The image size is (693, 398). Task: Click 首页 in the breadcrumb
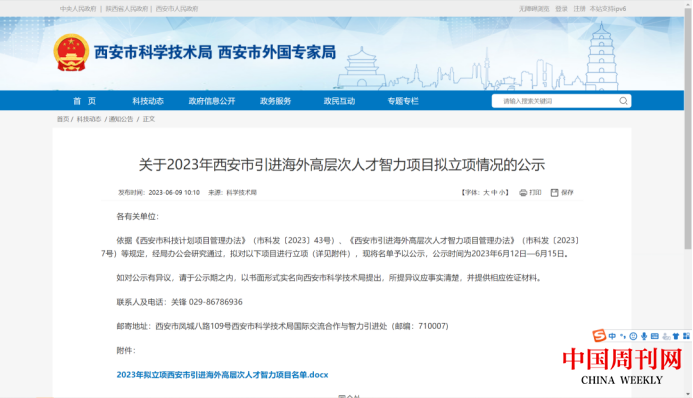point(63,119)
